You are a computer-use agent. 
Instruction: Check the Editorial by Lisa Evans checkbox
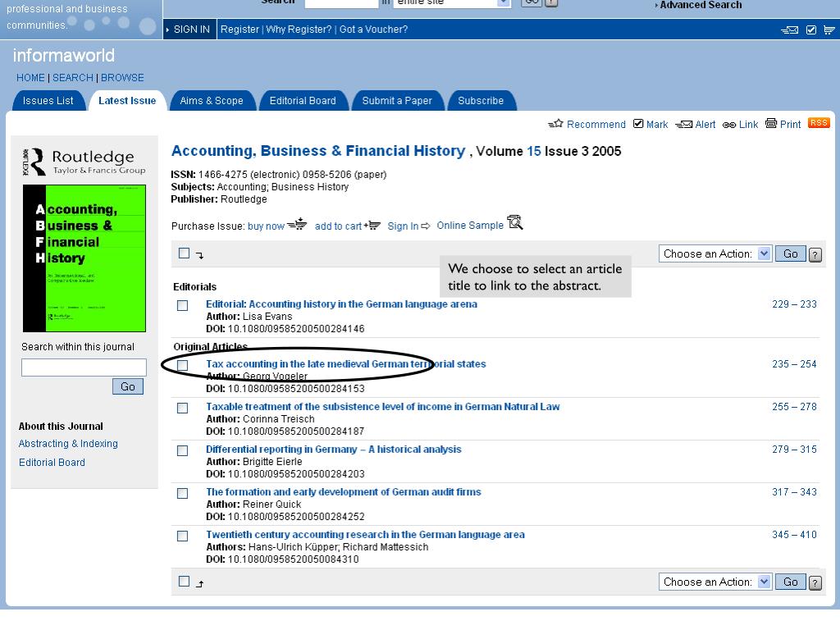click(183, 305)
